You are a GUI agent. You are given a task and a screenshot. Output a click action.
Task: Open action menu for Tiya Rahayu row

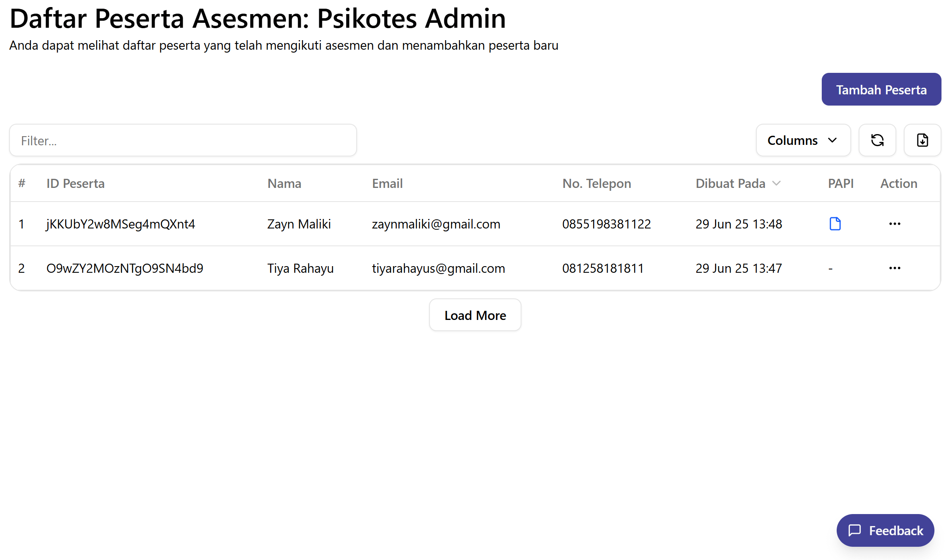point(895,268)
